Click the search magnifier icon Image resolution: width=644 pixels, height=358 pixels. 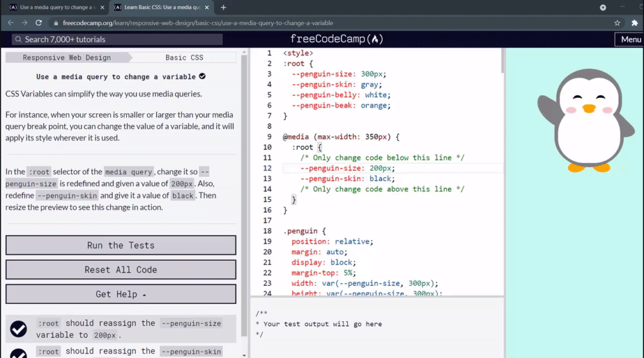pyautogui.click(x=18, y=39)
